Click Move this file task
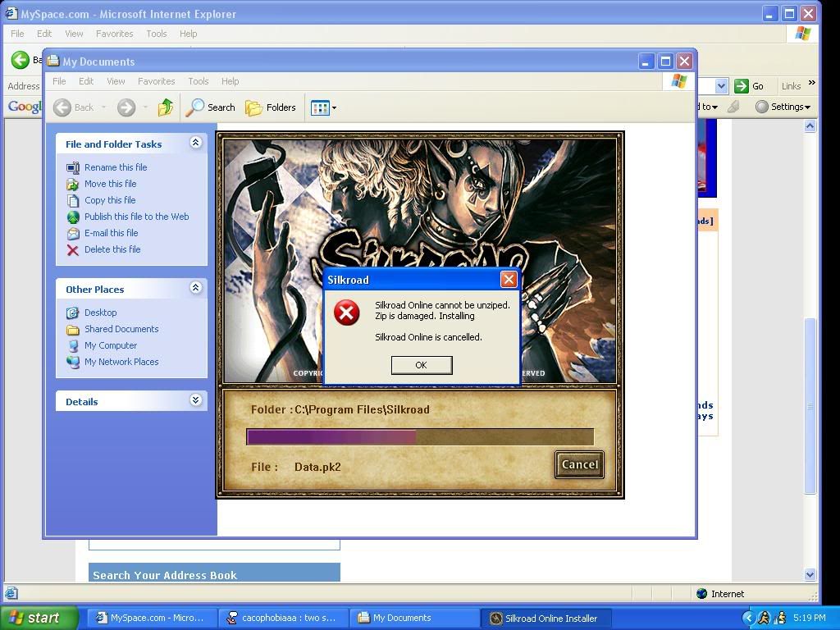Viewport: 840px width, 630px height. tap(111, 184)
